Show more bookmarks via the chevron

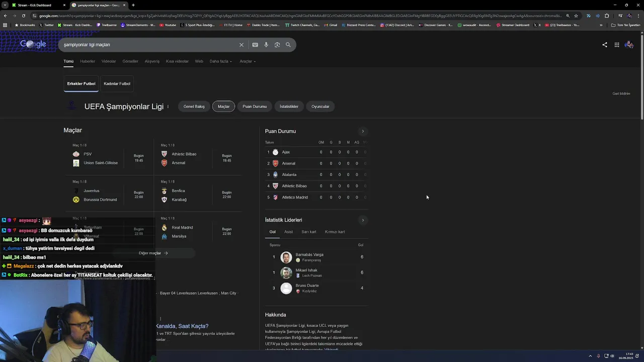pos(601,25)
